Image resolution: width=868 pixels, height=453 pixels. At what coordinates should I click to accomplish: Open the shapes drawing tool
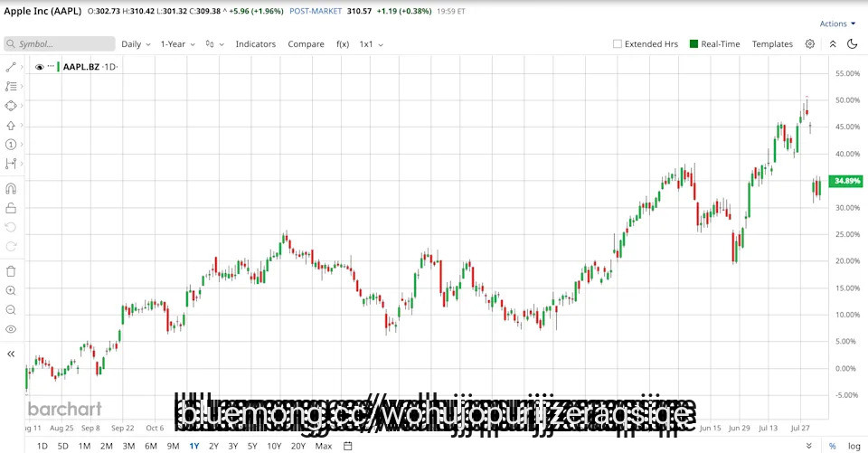tap(11, 106)
